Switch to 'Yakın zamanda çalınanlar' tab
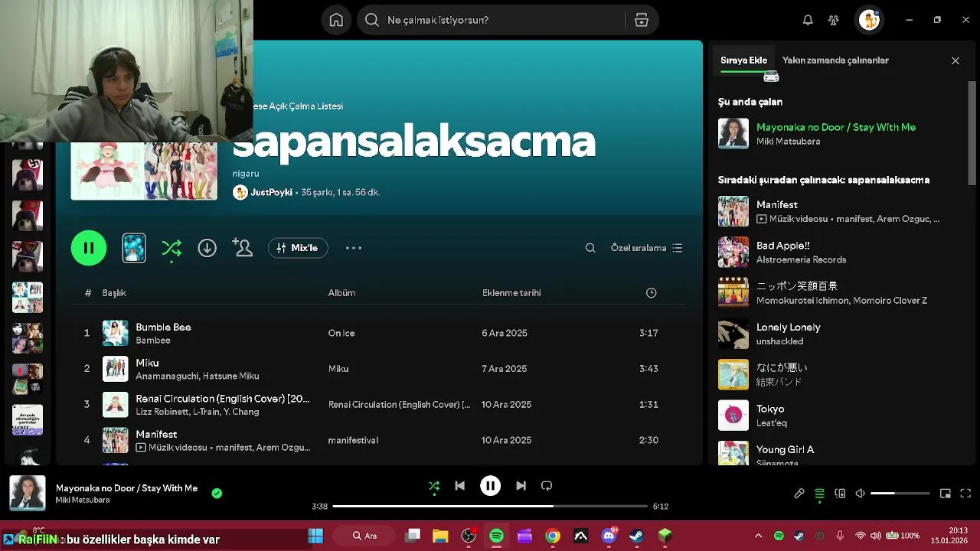Screen dimensions: 980x551 [x=835, y=60]
